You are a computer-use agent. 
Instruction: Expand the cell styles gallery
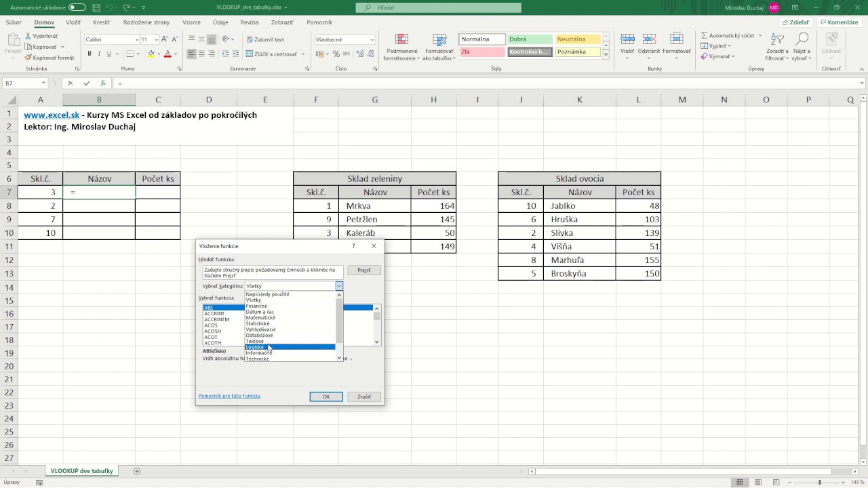coord(606,54)
